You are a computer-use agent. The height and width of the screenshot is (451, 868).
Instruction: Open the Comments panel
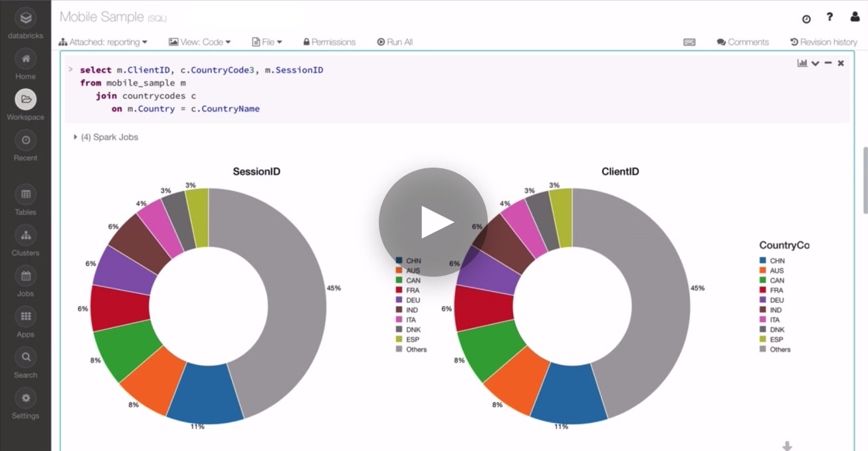coord(742,42)
